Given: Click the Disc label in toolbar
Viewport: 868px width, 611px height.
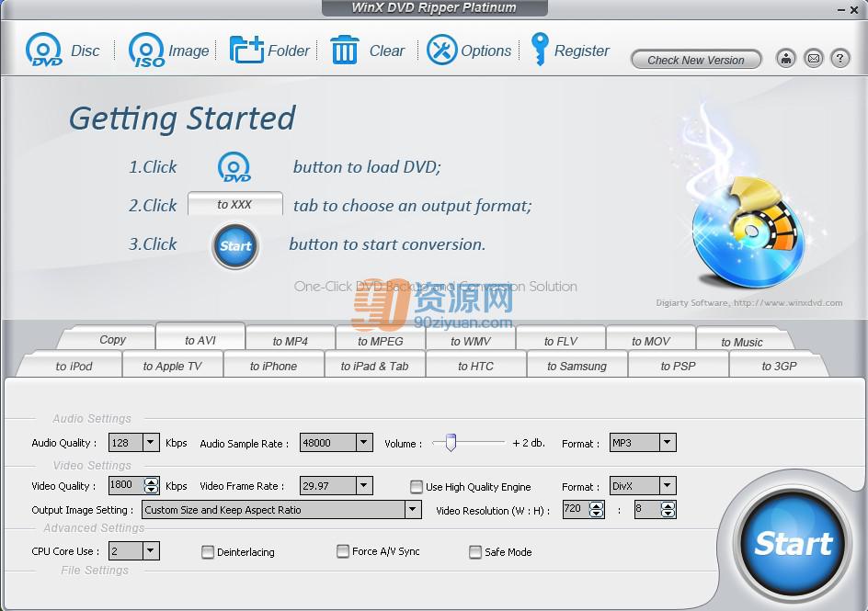Looking at the screenshot, I should [86, 51].
